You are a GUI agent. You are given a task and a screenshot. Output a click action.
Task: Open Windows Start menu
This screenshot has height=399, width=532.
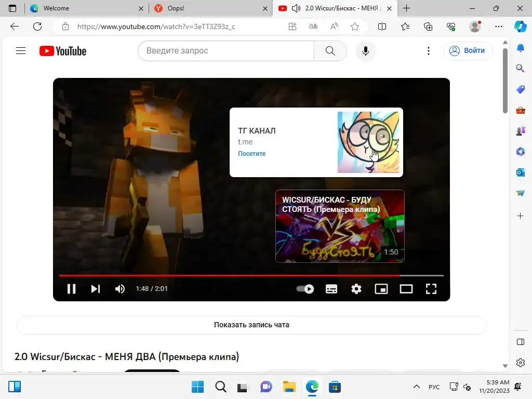click(197, 387)
